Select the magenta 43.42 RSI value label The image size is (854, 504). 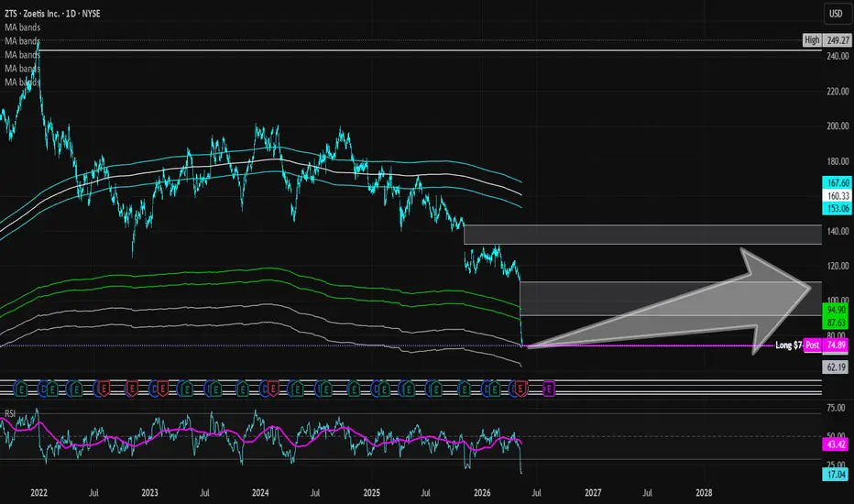(836, 444)
